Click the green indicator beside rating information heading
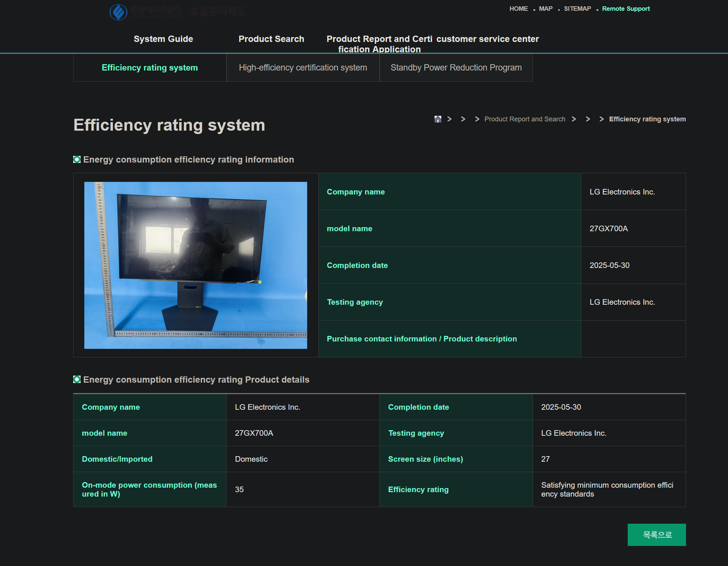The width and height of the screenshot is (728, 566). point(77,159)
